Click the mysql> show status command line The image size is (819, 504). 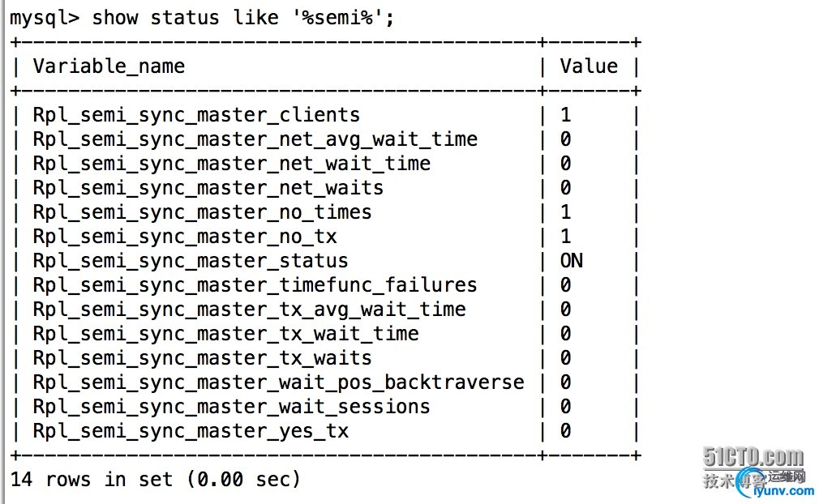203,18
